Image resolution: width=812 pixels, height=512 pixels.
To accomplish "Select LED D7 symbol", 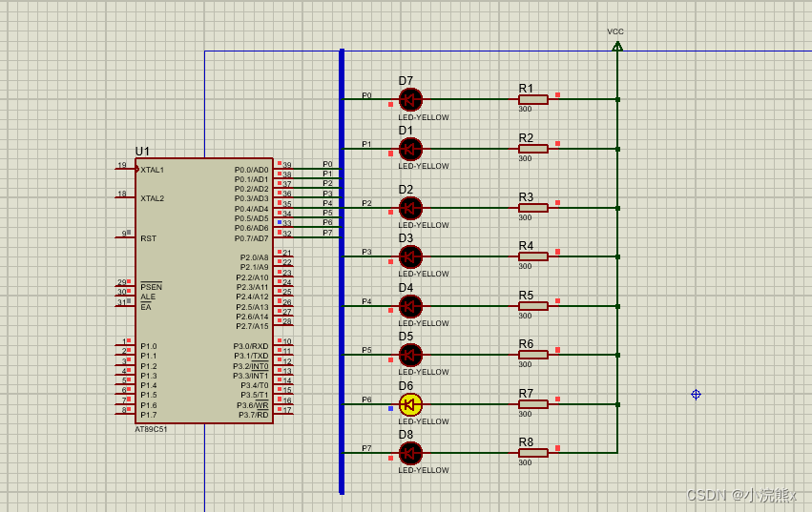I will [410, 99].
